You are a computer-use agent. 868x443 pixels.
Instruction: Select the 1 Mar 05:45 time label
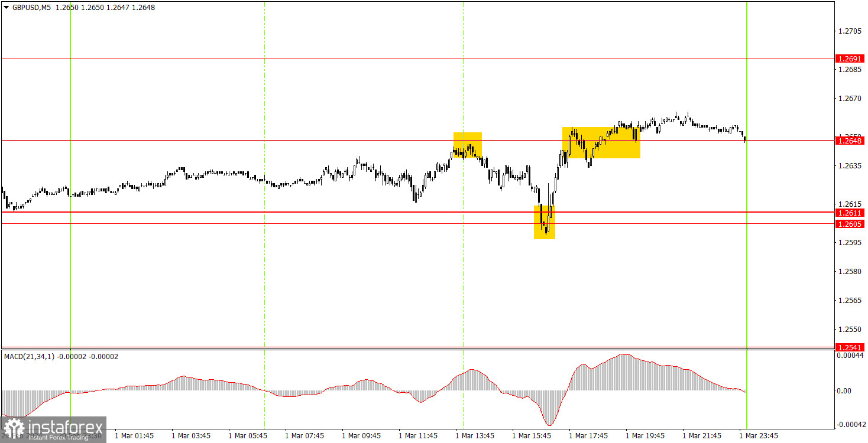click(x=248, y=436)
